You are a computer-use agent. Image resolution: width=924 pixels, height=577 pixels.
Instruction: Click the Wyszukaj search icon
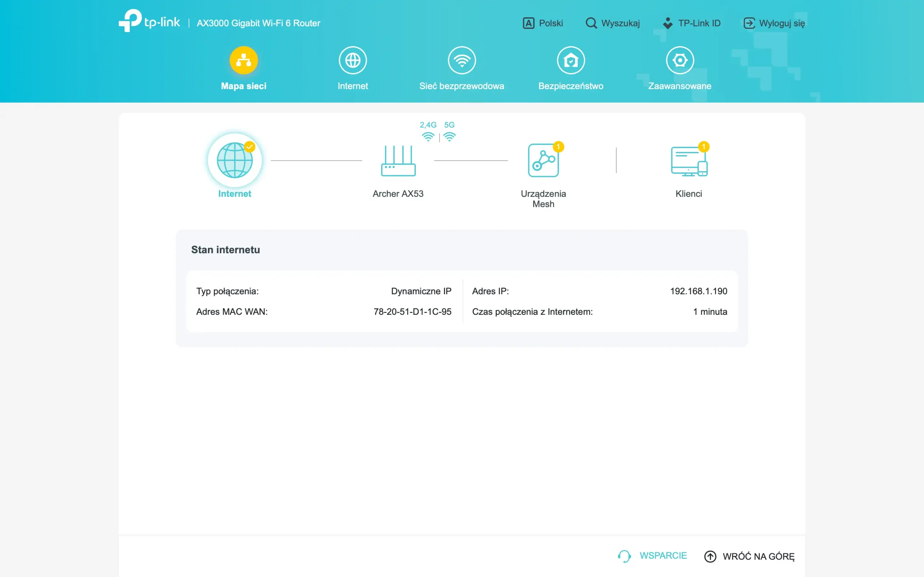[591, 23]
